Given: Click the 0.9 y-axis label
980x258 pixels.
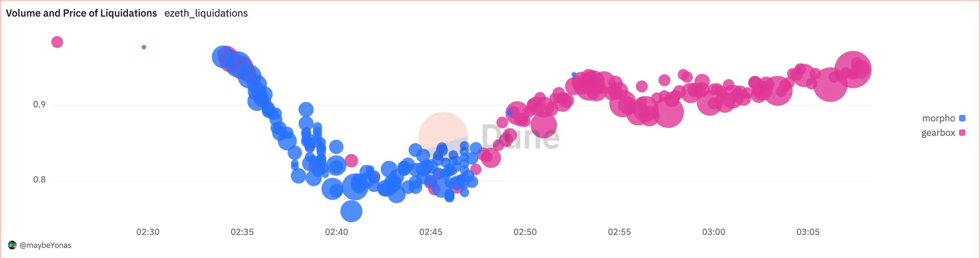Looking at the screenshot, I should pyautogui.click(x=39, y=104).
